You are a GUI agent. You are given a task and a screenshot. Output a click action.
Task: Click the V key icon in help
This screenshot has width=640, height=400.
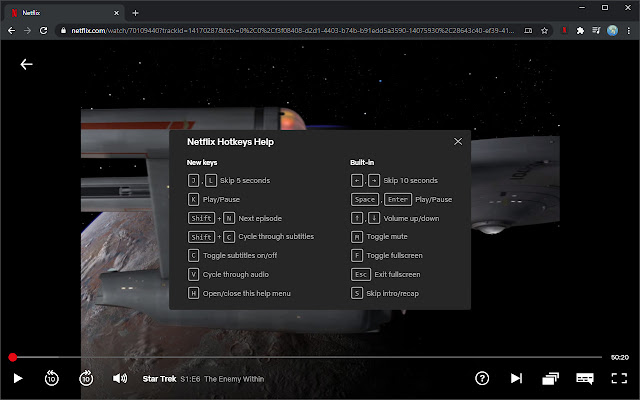(193, 274)
